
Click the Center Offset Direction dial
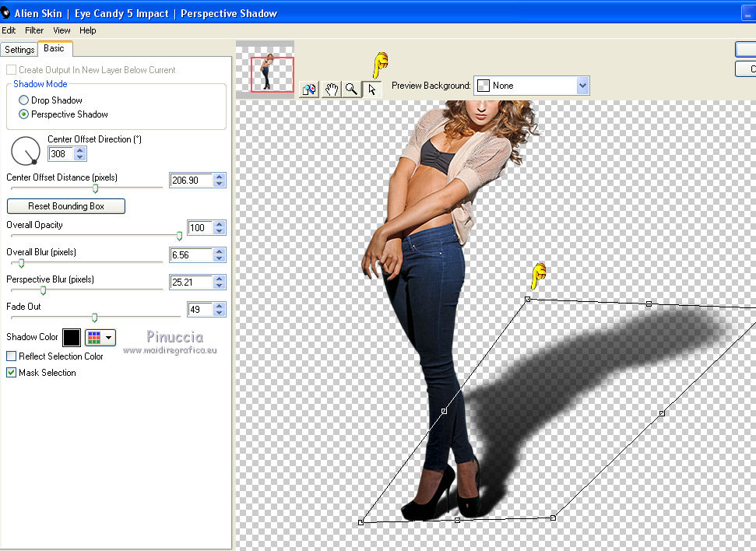pyautogui.click(x=26, y=151)
